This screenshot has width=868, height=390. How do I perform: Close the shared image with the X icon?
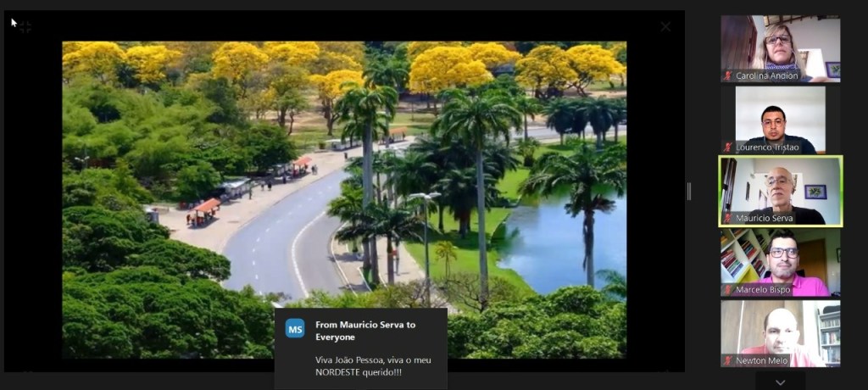click(x=665, y=26)
